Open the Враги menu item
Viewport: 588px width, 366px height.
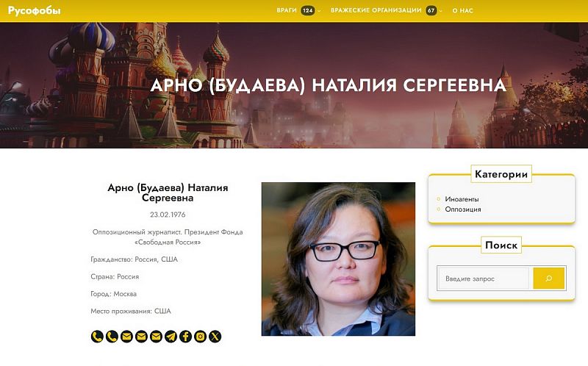(x=287, y=10)
